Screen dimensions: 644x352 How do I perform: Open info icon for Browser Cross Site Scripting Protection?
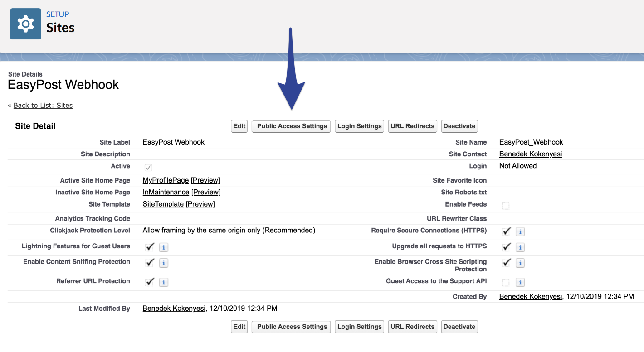coord(520,263)
